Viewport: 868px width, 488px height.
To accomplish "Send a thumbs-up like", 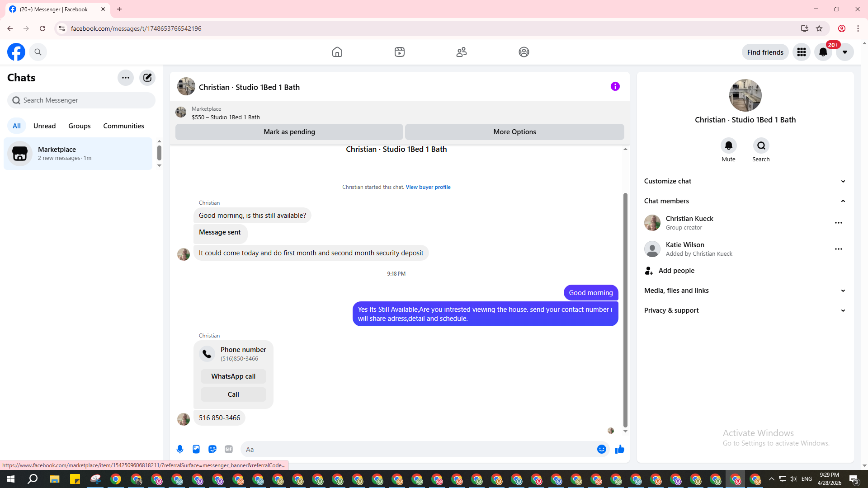I will pos(619,449).
